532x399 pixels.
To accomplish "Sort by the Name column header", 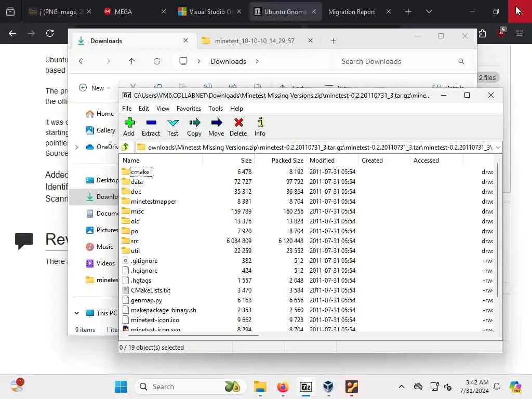I will [x=162, y=161].
